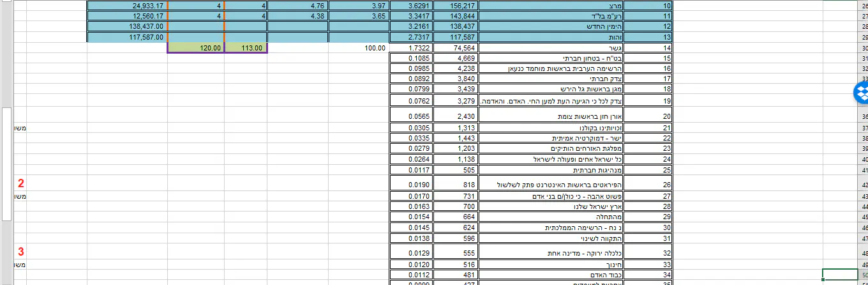
Task: Select the cell containing 24,933.17
Action: [x=127, y=6]
